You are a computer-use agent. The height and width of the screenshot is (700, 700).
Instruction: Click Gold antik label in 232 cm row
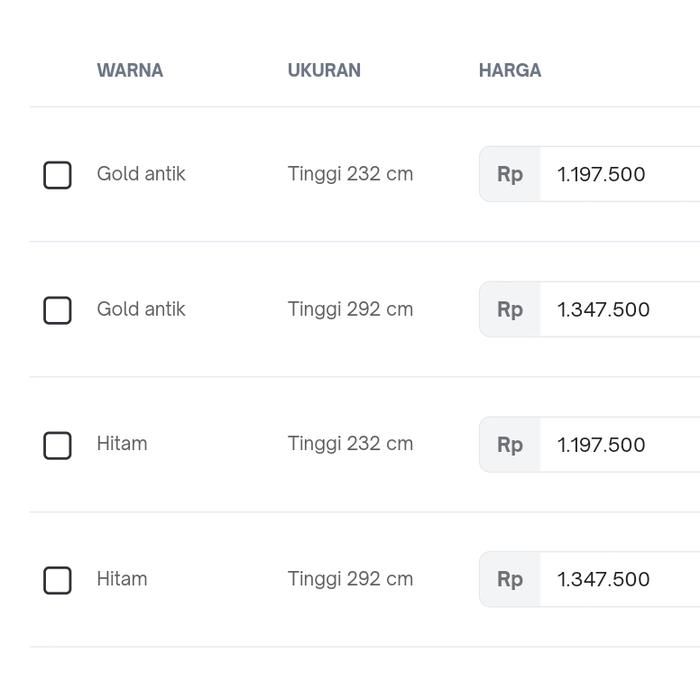141,174
